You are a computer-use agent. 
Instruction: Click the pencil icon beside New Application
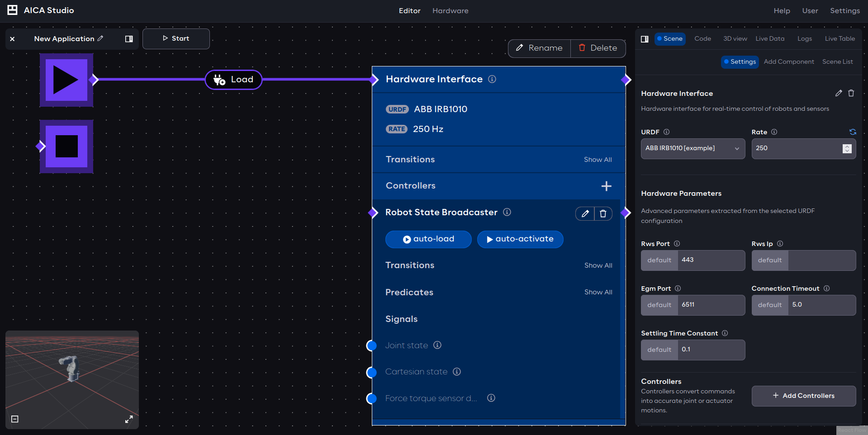click(x=100, y=38)
